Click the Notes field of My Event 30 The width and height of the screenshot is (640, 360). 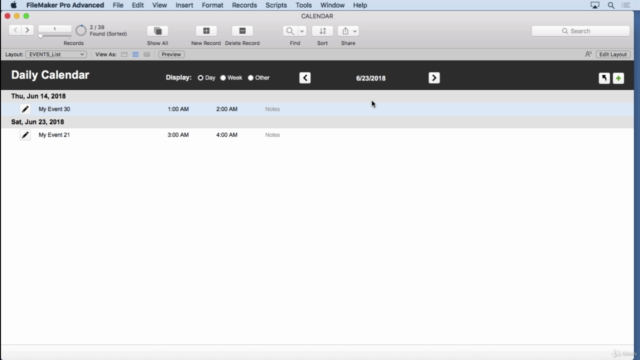point(273,109)
